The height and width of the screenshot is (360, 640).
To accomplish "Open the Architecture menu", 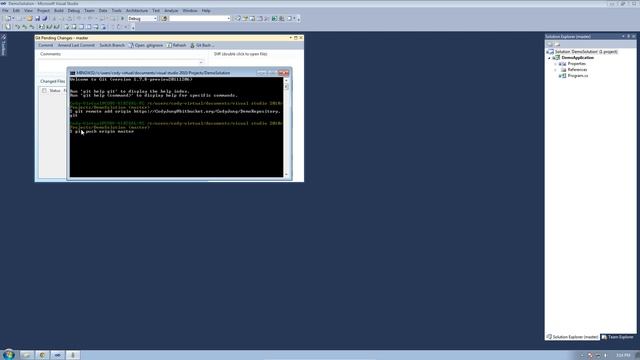I will pyautogui.click(x=137, y=11).
